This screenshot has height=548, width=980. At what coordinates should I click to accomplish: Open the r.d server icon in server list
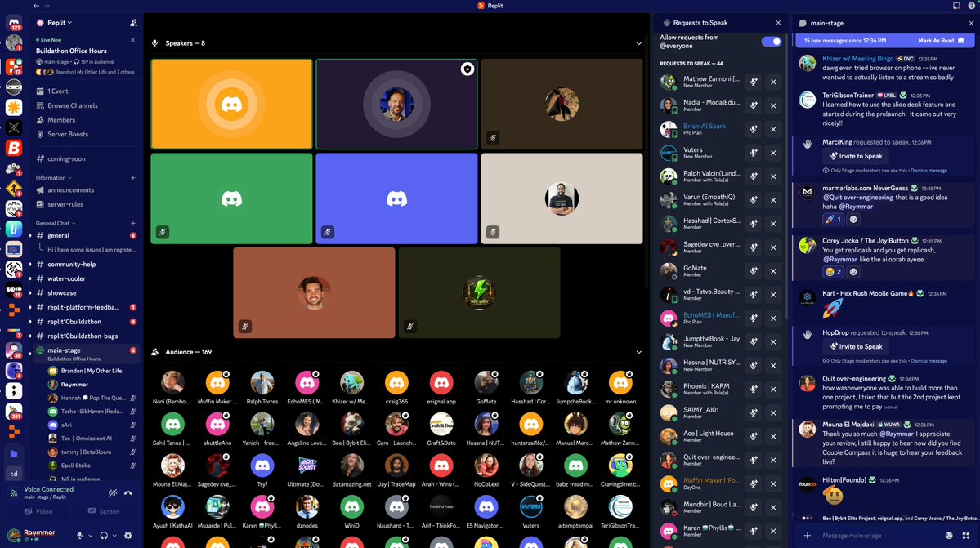[14, 474]
